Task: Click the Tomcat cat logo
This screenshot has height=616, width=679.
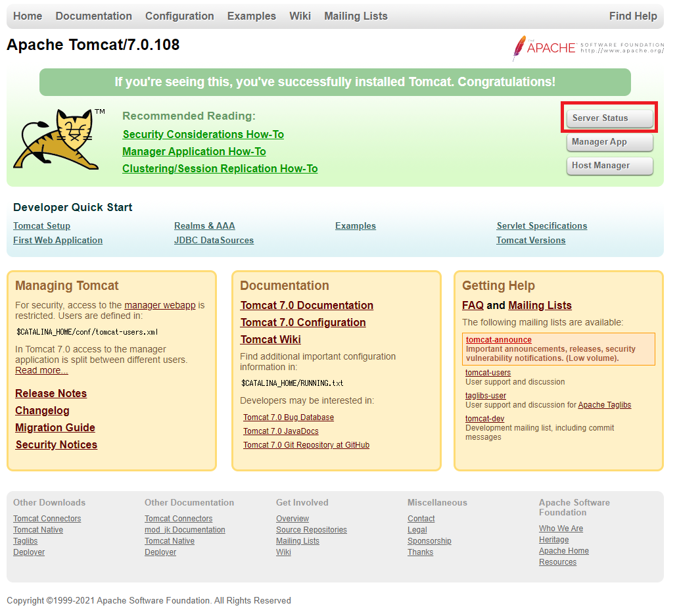Action: [59, 139]
